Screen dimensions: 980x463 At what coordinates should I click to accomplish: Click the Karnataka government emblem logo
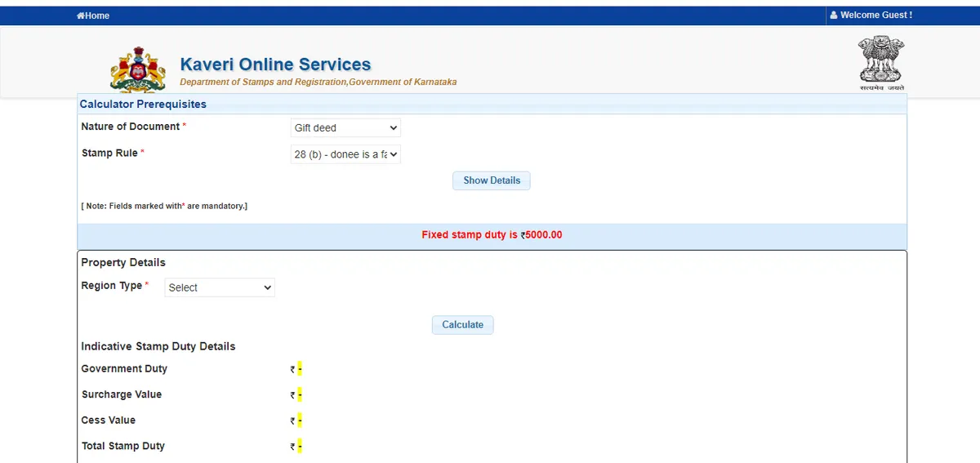(137, 70)
